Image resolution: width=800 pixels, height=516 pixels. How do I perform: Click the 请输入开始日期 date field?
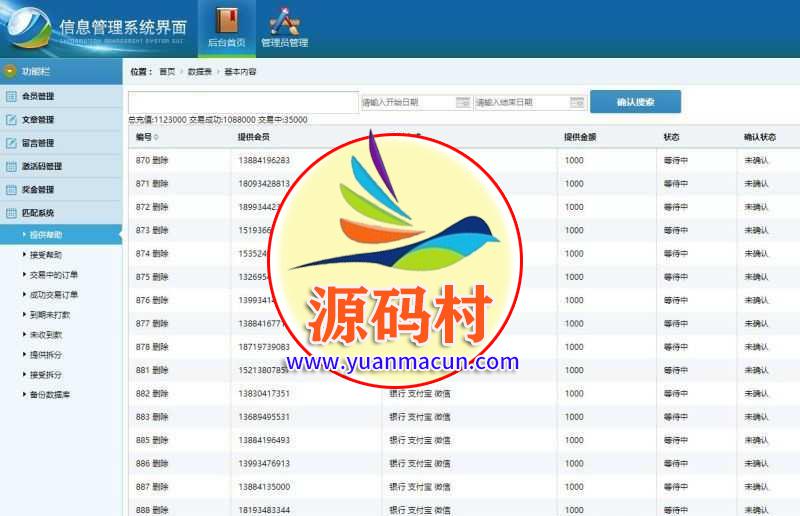[407, 102]
